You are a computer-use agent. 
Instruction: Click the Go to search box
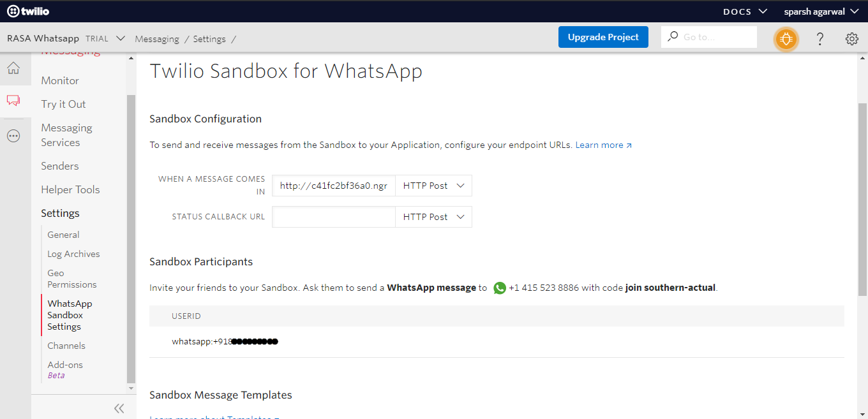coord(715,37)
